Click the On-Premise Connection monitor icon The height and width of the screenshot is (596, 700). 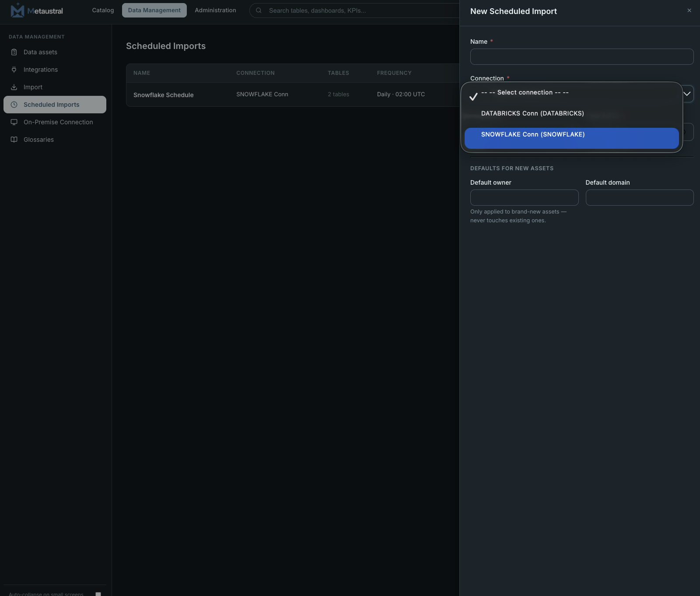pyautogui.click(x=14, y=122)
